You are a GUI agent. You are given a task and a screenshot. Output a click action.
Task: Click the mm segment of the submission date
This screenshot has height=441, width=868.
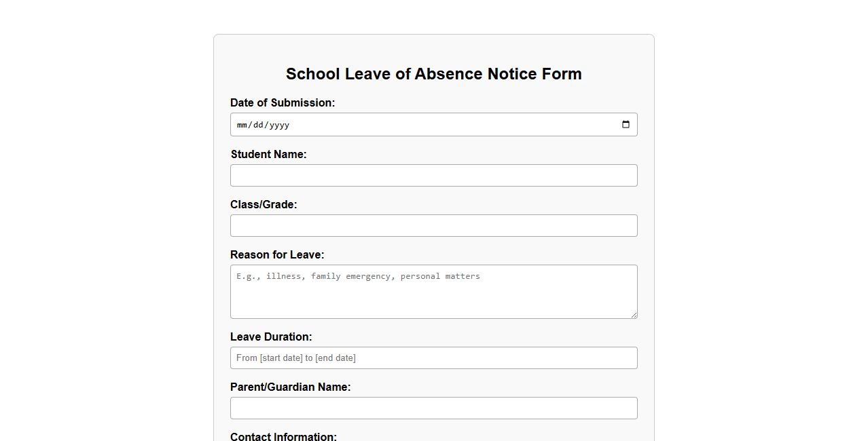(243, 125)
